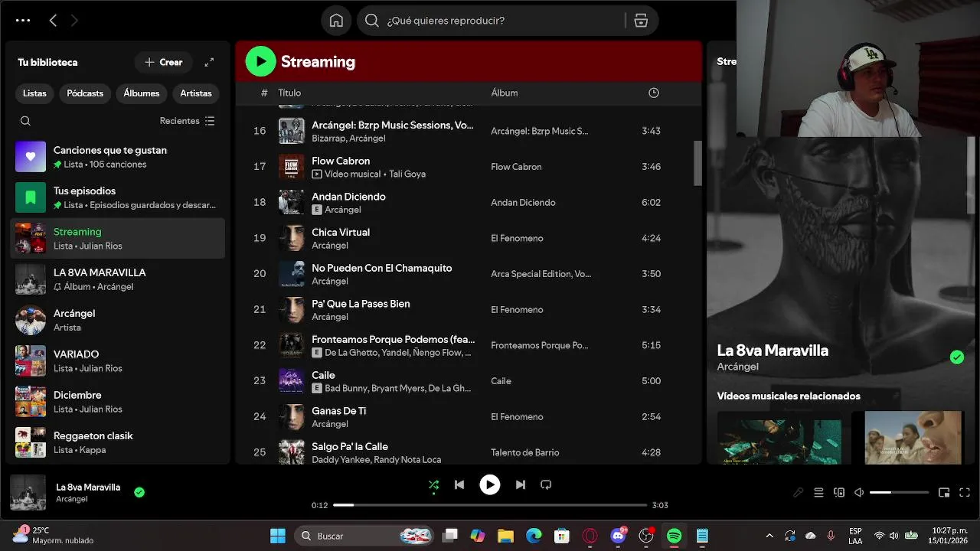Open the Spotify three-dots main menu
Viewport: 980px width, 551px height.
(23, 21)
